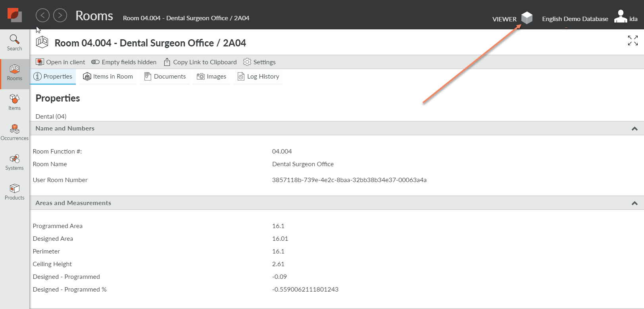Click the user profile icon ida
644x309 pixels.
(x=621, y=17)
